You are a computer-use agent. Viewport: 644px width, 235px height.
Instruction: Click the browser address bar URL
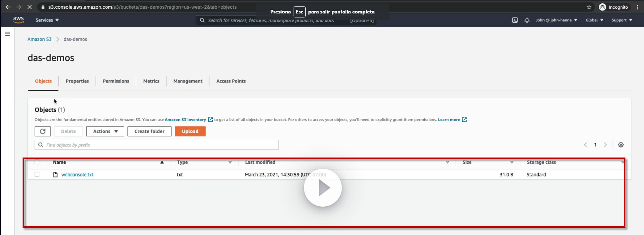pos(142,7)
